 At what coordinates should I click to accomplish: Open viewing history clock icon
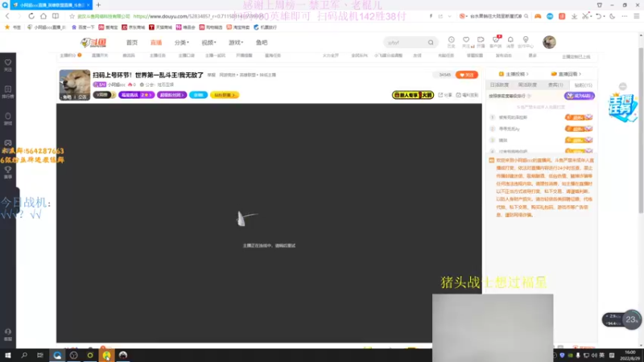point(451,39)
